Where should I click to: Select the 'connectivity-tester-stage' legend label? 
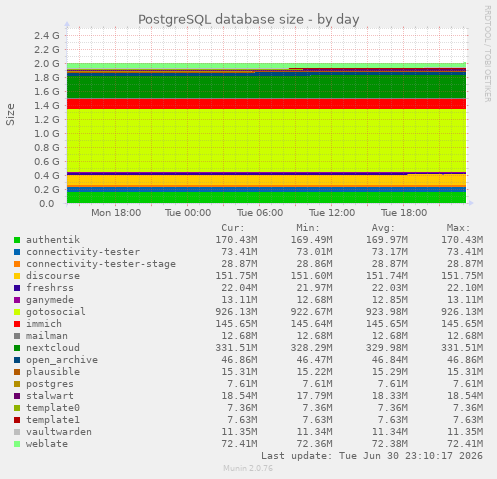tap(101, 264)
